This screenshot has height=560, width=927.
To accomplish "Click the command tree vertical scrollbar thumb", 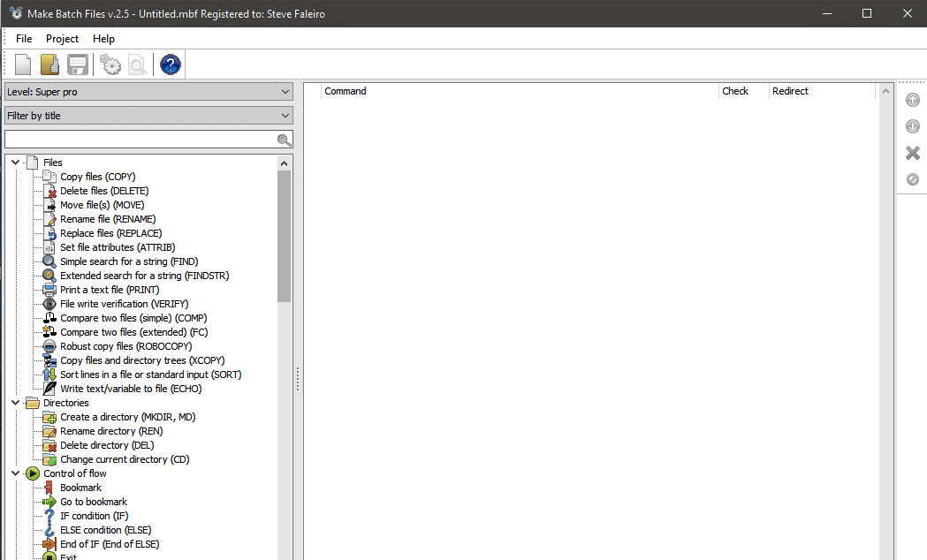I will pyautogui.click(x=285, y=237).
